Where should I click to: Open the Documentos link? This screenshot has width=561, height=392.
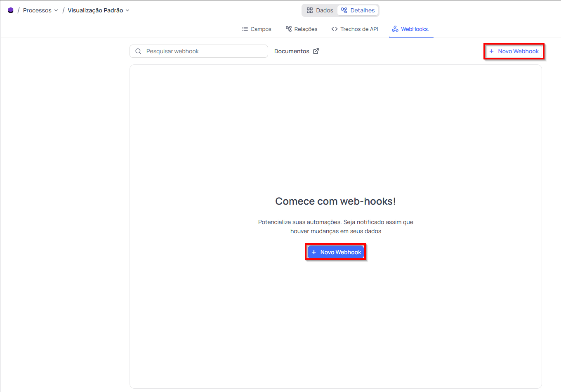[x=292, y=51]
